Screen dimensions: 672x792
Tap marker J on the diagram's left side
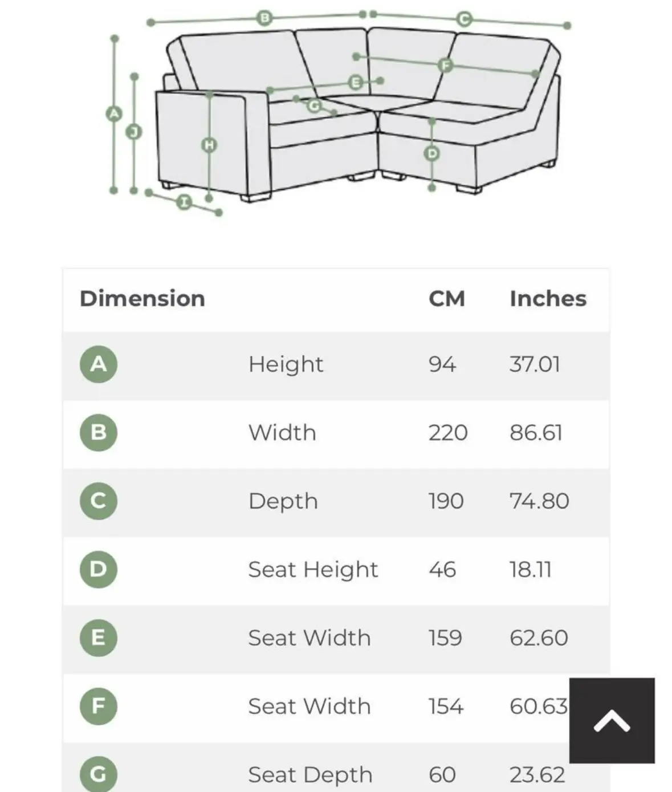[x=134, y=132]
